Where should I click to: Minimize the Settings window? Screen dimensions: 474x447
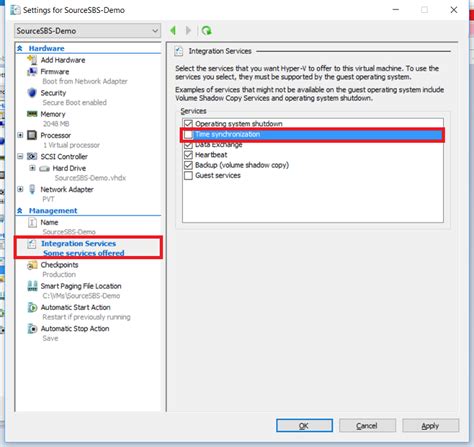click(396, 10)
